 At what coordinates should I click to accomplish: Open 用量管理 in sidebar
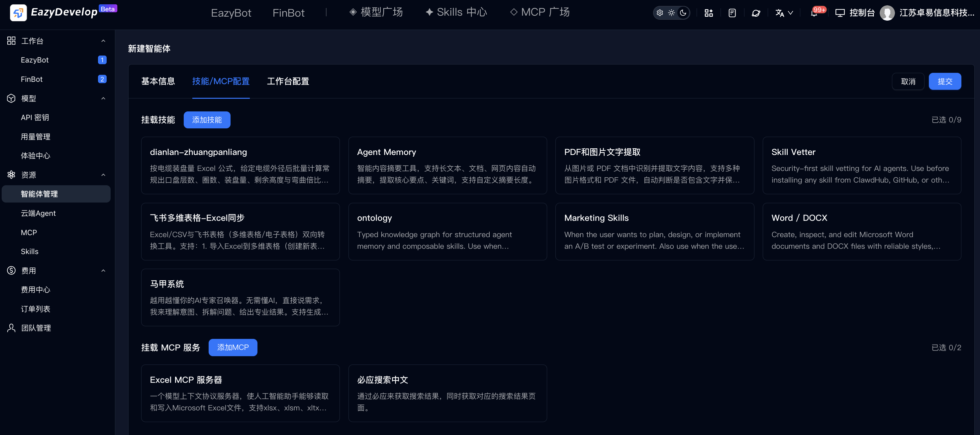coord(36,137)
